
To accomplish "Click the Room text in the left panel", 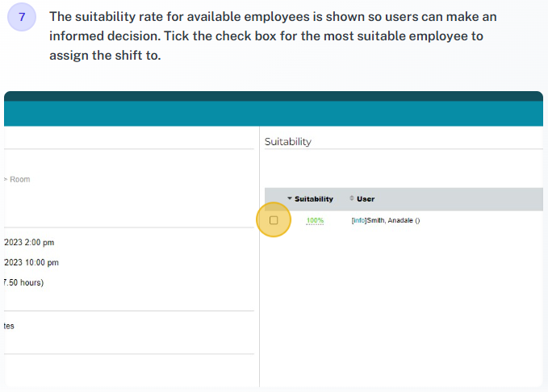I will [x=20, y=179].
